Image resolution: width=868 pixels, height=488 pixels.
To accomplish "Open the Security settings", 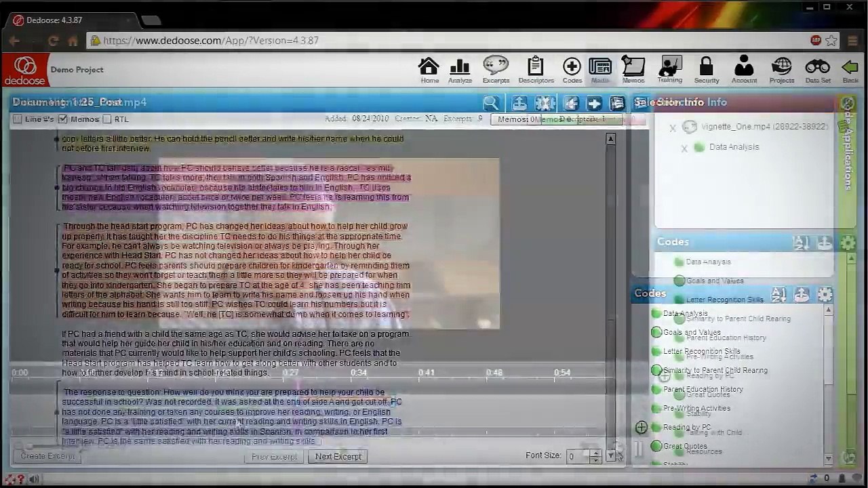I will pos(706,70).
